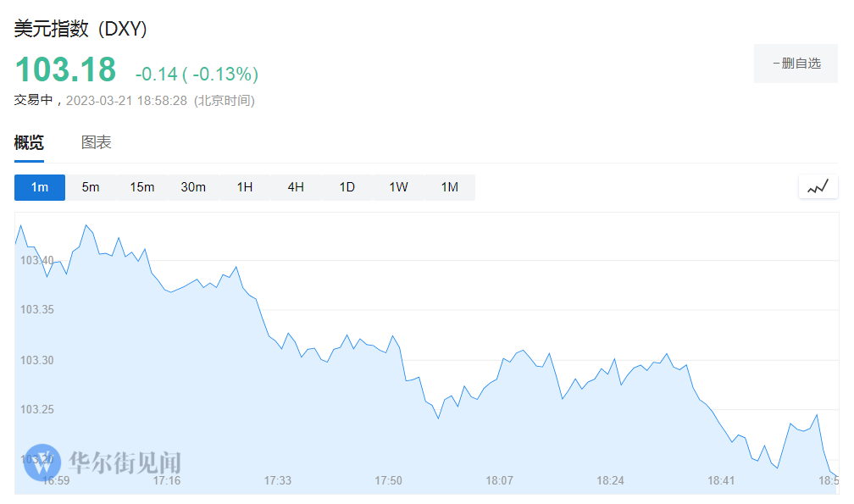Switch to the 15m interval
The width and height of the screenshot is (854, 504).
pyautogui.click(x=142, y=187)
